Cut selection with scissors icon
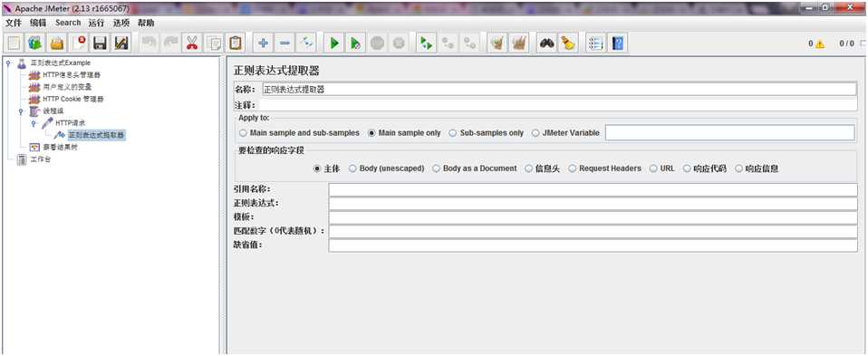 pyautogui.click(x=192, y=43)
